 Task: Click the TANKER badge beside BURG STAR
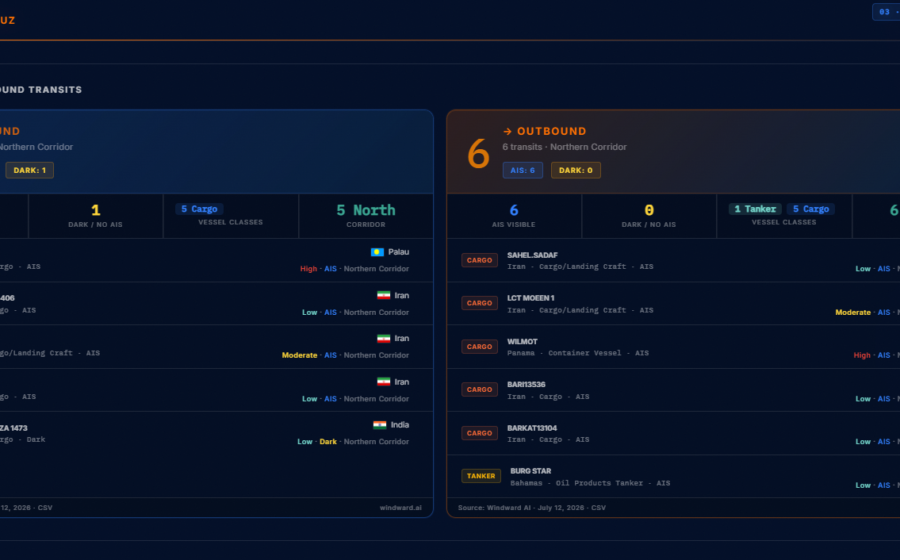click(x=481, y=476)
